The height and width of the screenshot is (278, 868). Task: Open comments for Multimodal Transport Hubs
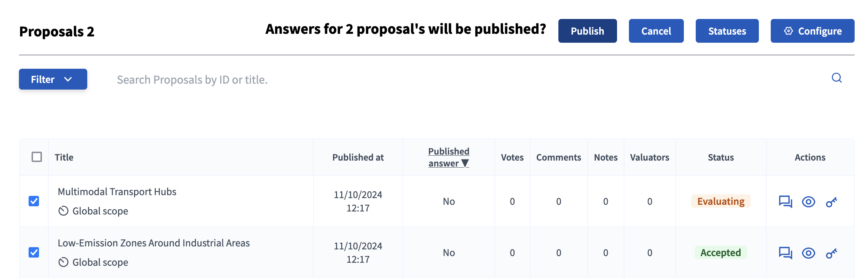pyautogui.click(x=785, y=202)
